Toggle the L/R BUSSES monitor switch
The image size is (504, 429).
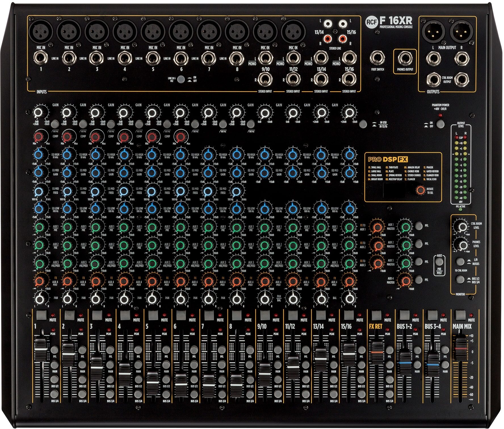(460, 261)
